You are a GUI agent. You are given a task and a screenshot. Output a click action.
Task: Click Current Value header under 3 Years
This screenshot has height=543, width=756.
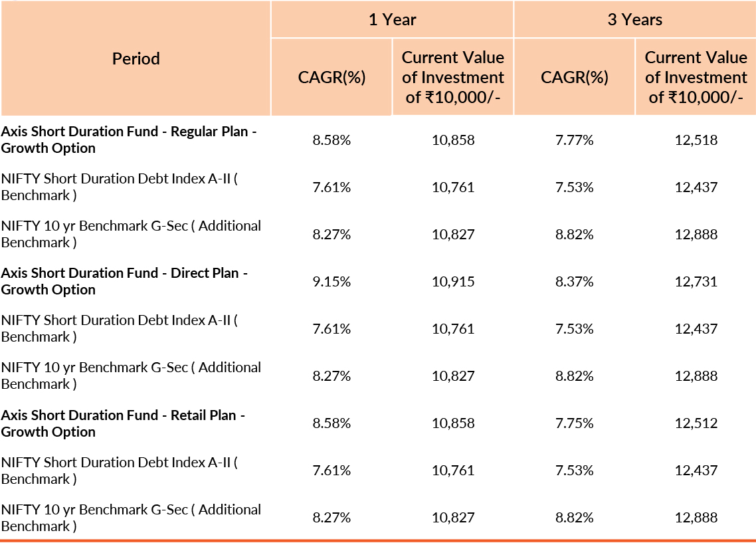[696, 77]
